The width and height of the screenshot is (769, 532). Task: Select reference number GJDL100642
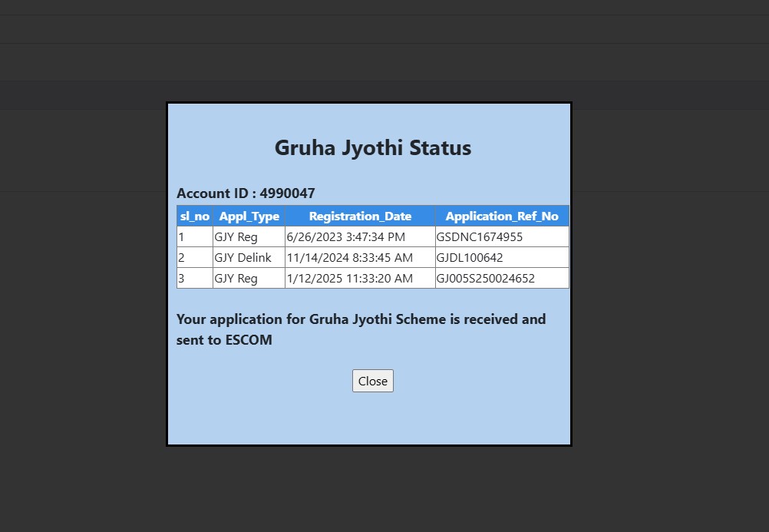tap(470, 258)
